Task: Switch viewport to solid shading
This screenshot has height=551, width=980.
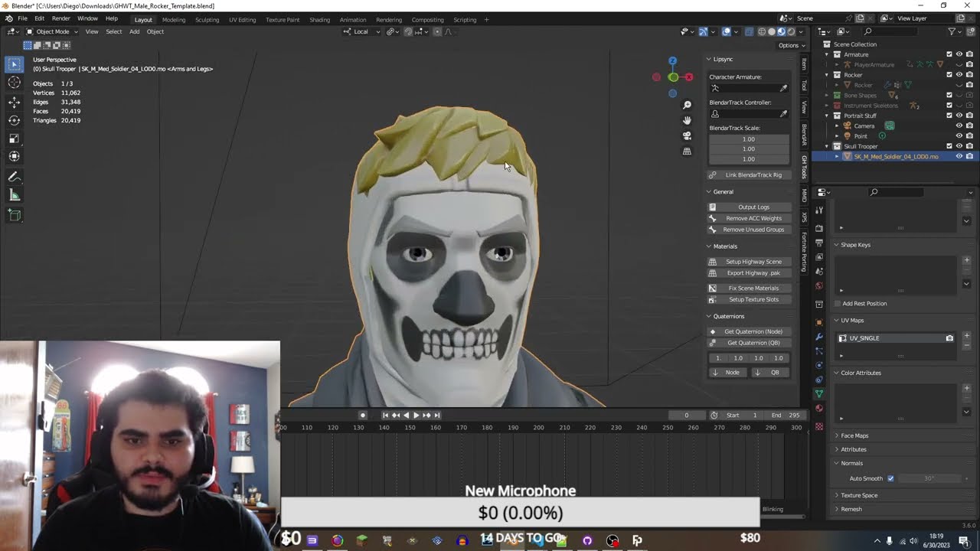Action: coord(772,31)
